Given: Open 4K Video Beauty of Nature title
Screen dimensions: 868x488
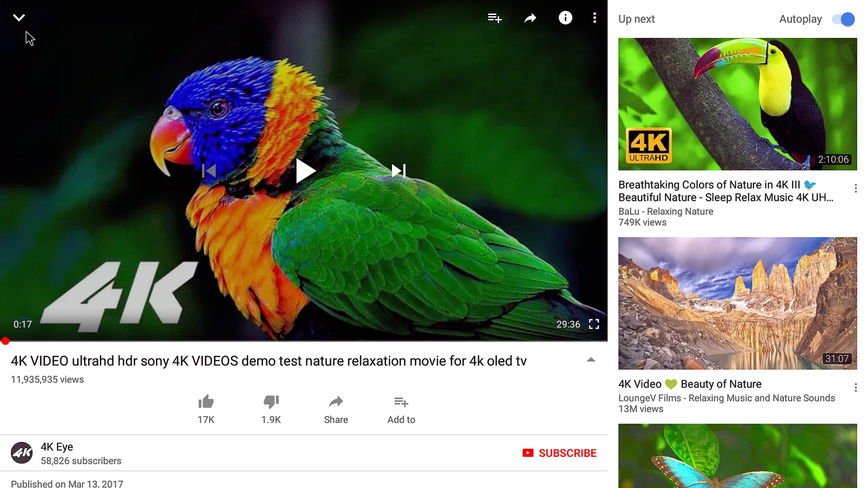Looking at the screenshot, I should pos(690,384).
